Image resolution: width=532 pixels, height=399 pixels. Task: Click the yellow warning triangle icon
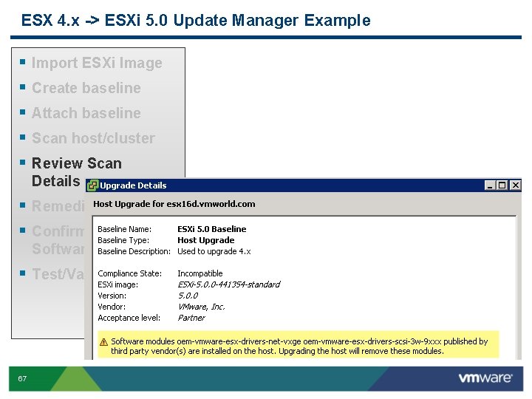(104, 341)
